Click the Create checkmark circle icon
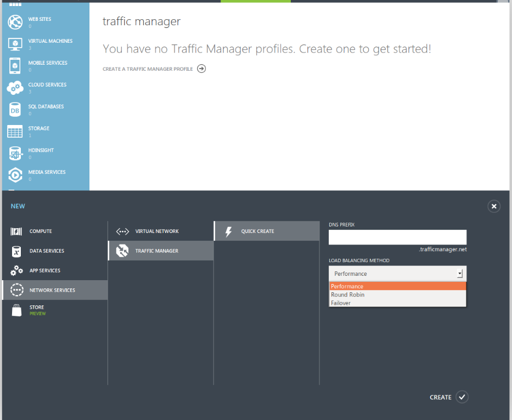Viewport: 512px width, 420px height. click(462, 397)
